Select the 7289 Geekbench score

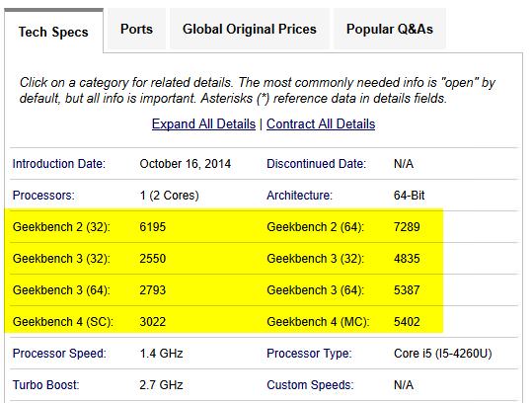pyautogui.click(x=407, y=227)
